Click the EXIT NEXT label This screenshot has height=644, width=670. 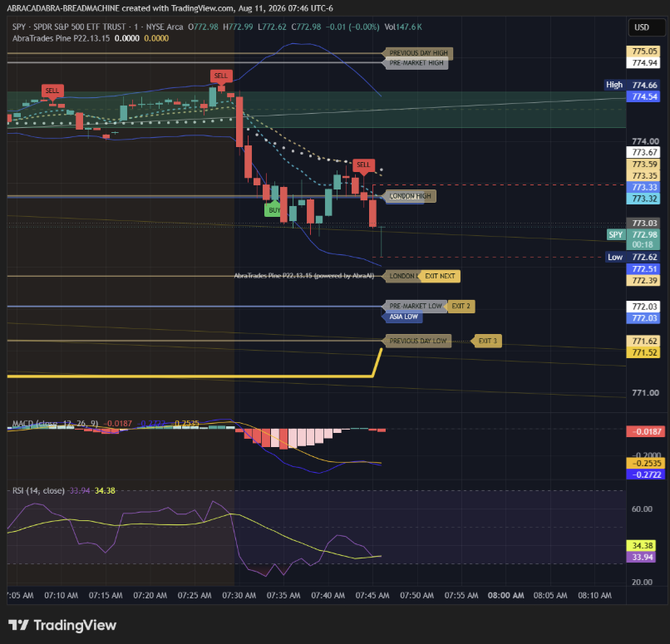pyautogui.click(x=440, y=277)
